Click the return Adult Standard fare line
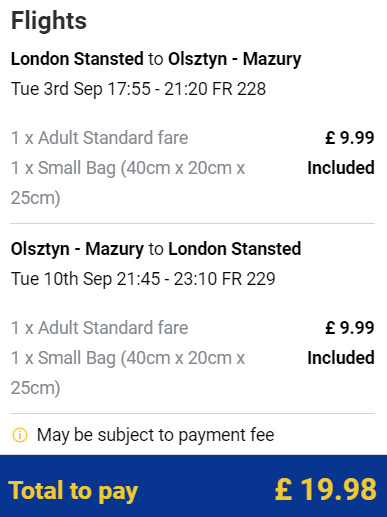Image resolution: width=387 pixels, height=517 pixels. pyautogui.click(x=99, y=328)
